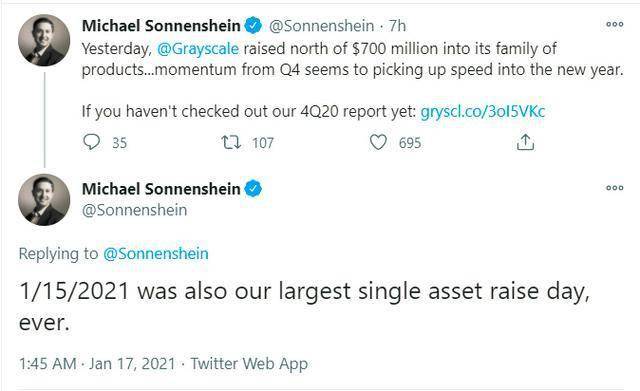The image size is (640, 391).
Task: Open the share icon on first tweet
Action: tap(525, 142)
